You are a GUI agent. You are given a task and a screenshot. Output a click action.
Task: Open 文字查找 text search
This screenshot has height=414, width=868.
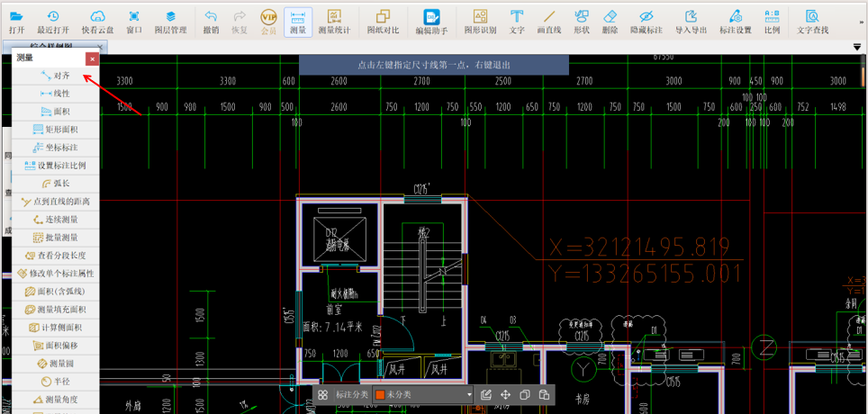[813, 22]
